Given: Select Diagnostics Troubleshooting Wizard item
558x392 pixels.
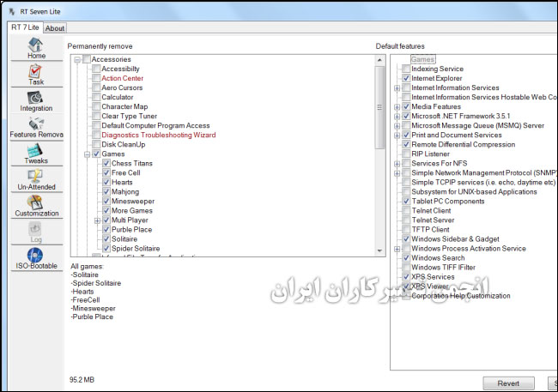Looking at the screenshot, I should pos(158,135).
